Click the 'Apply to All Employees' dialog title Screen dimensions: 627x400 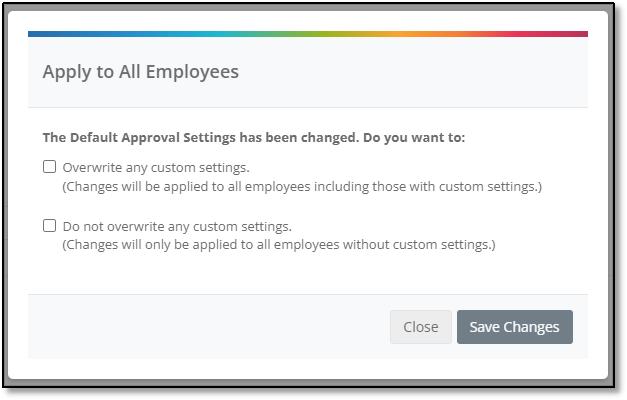(141, 72)
